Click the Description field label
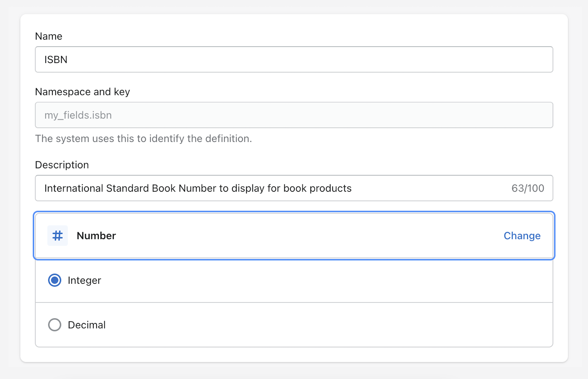Image resolution: width=588 pixels, height=379 pixels. point(62,165)
